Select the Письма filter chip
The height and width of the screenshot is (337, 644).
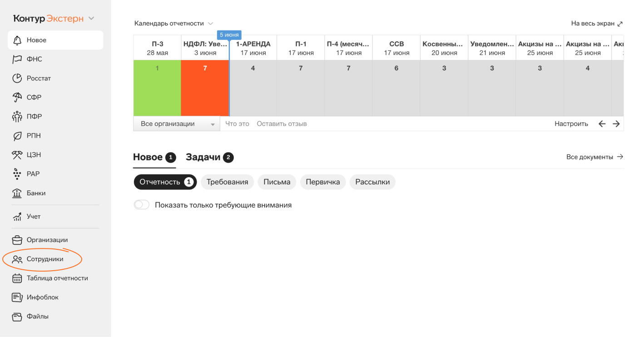tap(277, 182)
